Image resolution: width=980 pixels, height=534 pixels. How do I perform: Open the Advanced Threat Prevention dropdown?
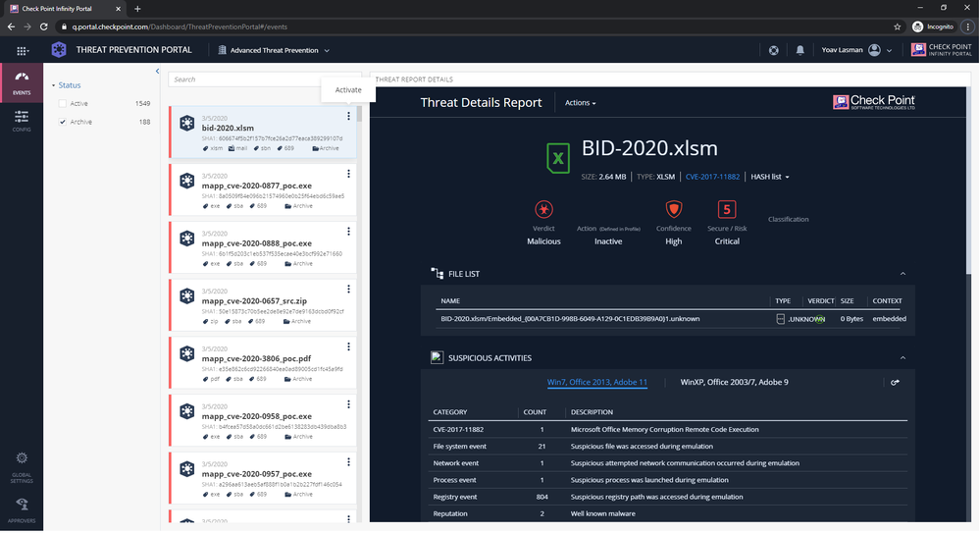pyautogui.click(x=274, y=50)
